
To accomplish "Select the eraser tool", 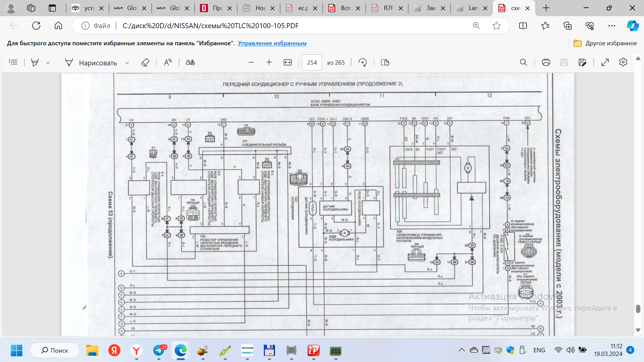I will tap(145, 62).
